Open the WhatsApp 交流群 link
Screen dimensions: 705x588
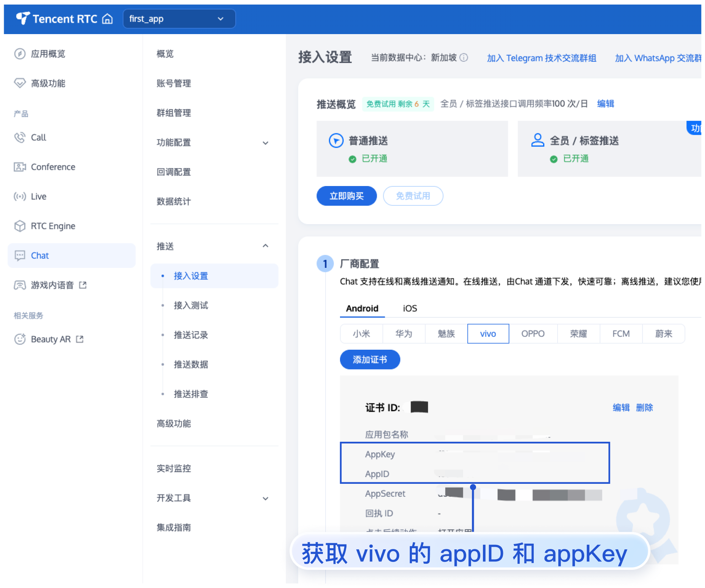(658, 58)
